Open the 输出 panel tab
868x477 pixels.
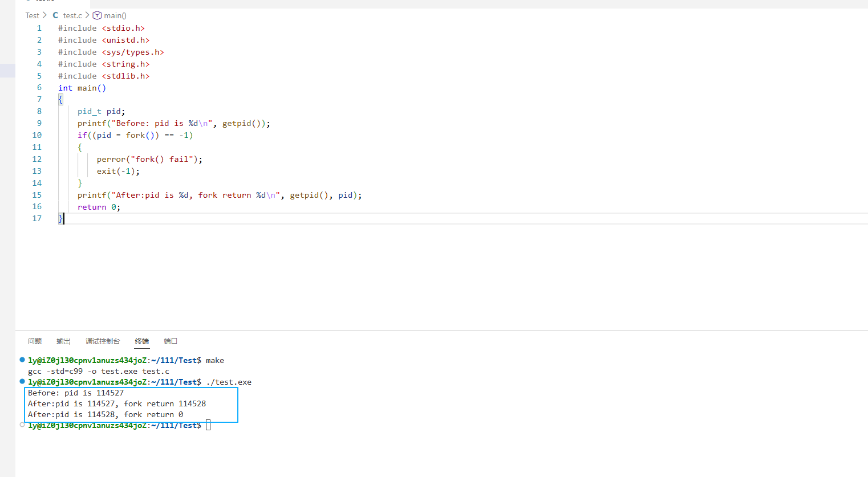63,341
